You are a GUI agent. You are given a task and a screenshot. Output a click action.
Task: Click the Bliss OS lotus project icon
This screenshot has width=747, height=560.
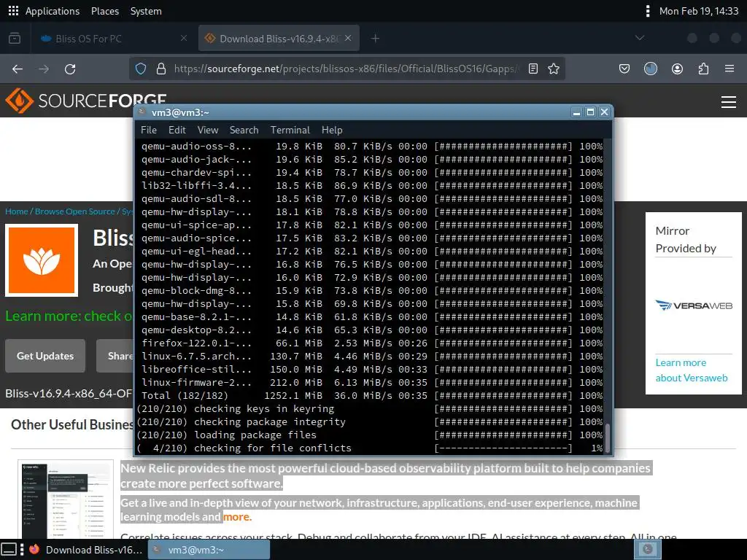[42, 260]
